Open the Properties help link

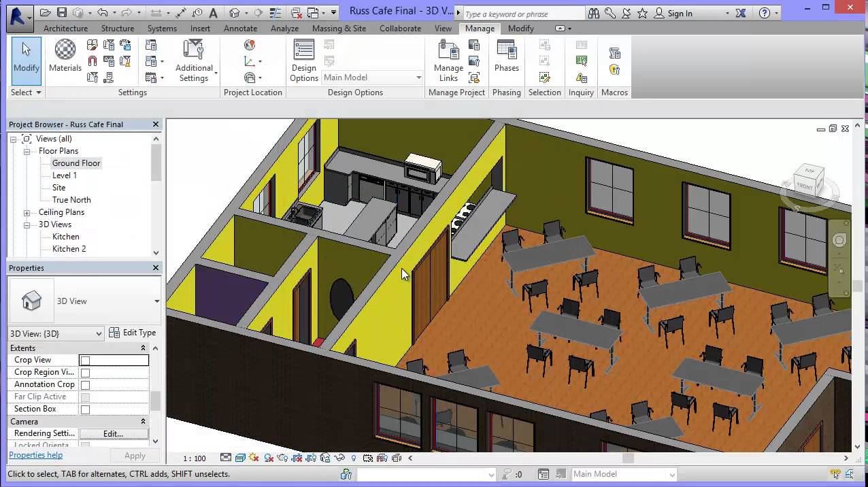tap(36, 455)
